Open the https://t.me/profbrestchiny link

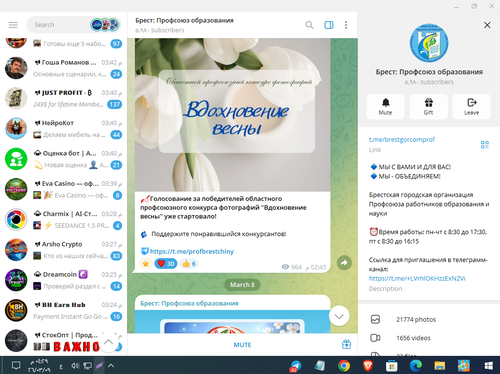coord(192,251)
